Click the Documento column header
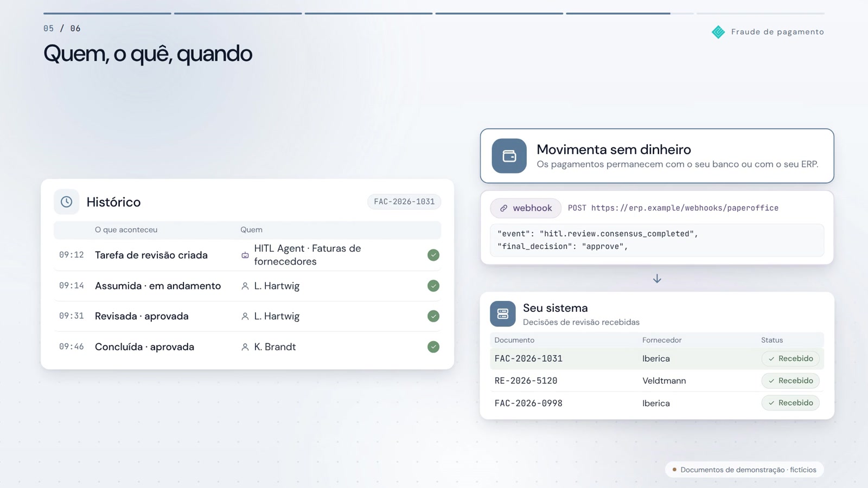Viewport: 868px width, 488px height. 514,340
